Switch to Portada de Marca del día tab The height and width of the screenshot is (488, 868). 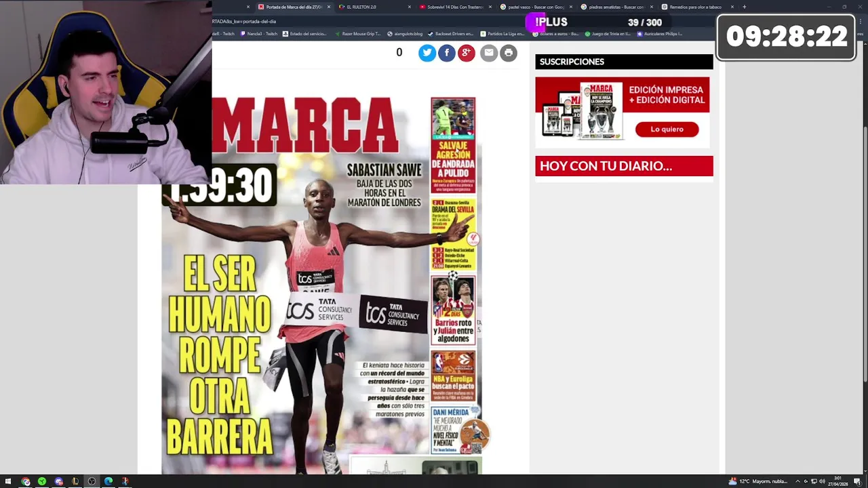point(294,7)
